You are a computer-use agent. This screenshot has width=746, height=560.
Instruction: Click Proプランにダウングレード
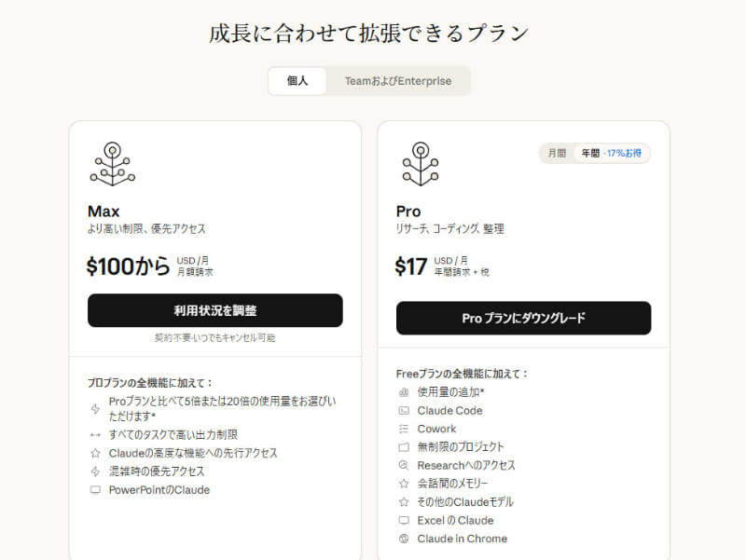[x=524, y=318]
